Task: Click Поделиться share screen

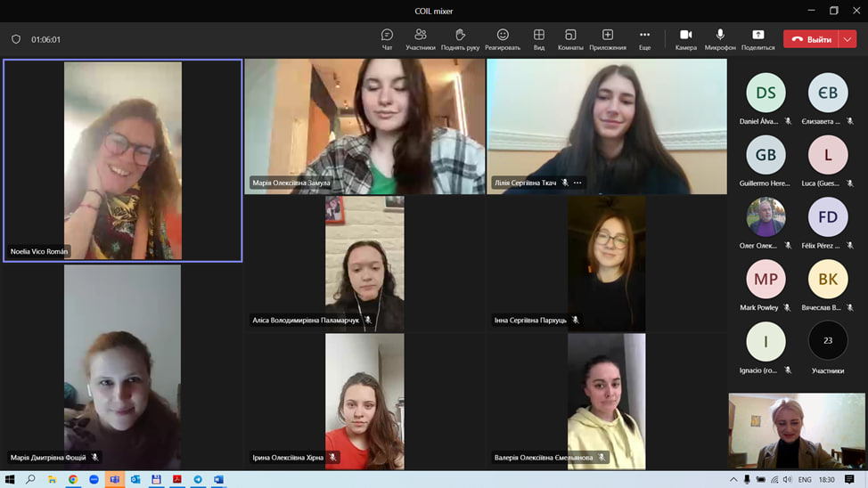Action: tap(757, 39)
